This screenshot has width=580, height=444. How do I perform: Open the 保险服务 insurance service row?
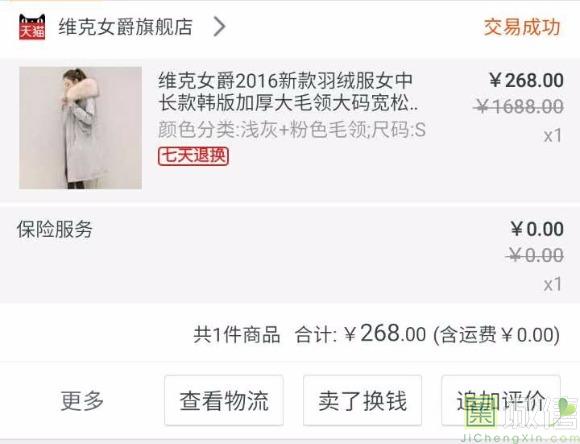coord(290,255)
